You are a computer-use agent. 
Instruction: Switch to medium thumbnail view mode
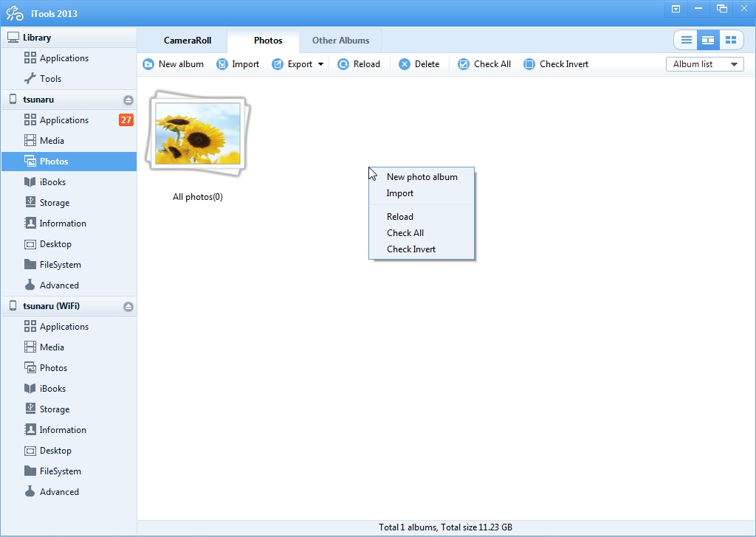[x=708, y=41]
